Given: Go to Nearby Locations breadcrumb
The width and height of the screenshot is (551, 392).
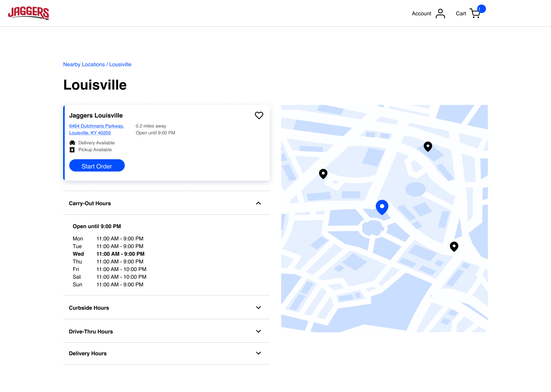Looking at the screenshot, I should coord(84,64).
